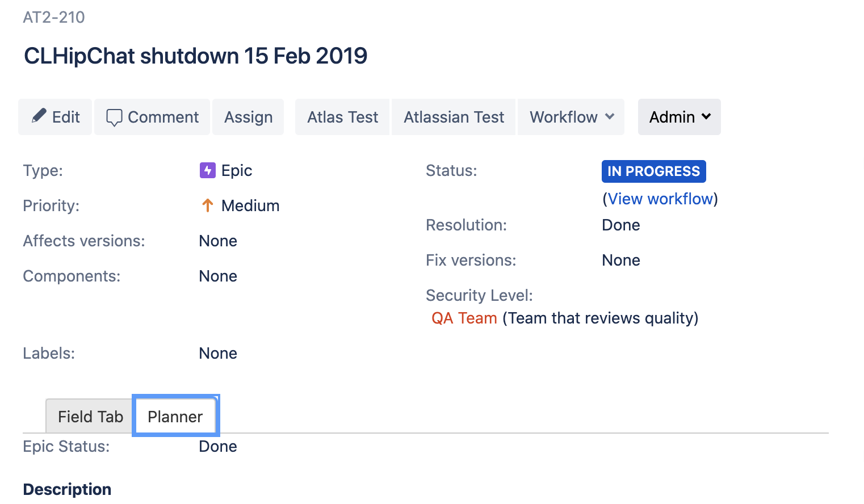
Task: Expand the Workflow transitions list
Action: [x=571, y=117]
